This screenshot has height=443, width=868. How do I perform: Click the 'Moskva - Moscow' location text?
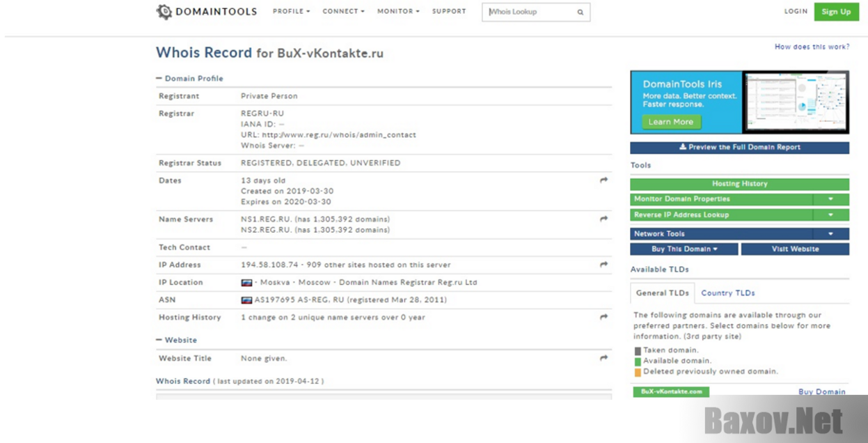point(295,283)
